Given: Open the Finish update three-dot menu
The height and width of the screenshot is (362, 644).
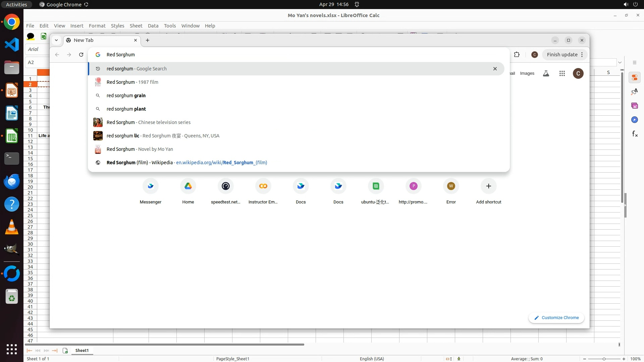Looking at the screenshot, I should coord(582,55).
